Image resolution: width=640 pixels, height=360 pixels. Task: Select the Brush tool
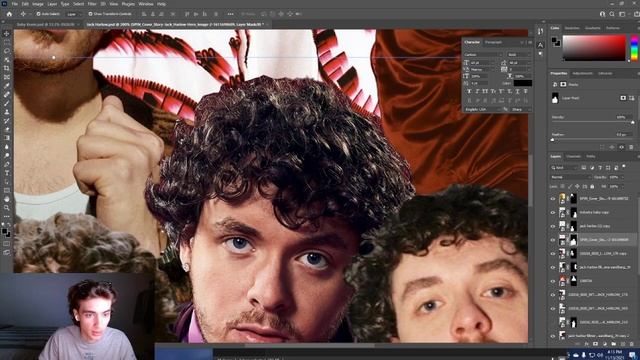coord(7,103)
